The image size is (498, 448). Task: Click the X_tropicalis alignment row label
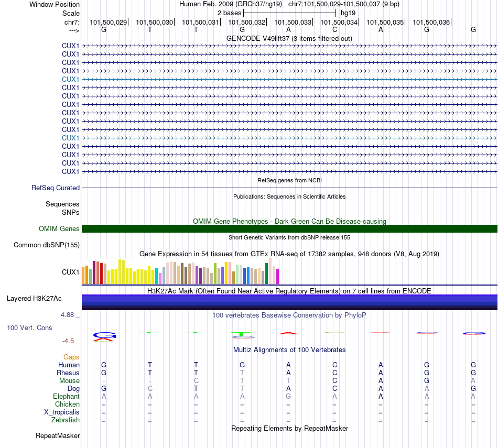tap(62, 412)
